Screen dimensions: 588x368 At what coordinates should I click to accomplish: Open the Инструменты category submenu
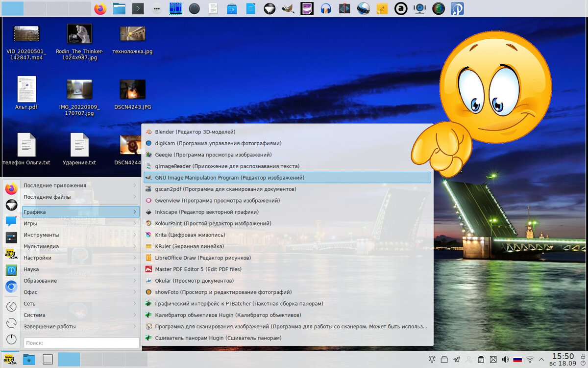[81, 235]
